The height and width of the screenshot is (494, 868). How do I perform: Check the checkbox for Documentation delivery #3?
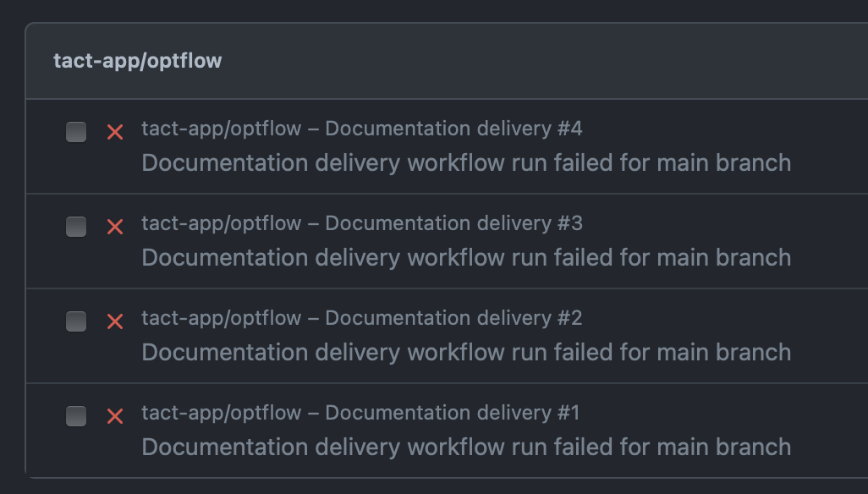76,227
